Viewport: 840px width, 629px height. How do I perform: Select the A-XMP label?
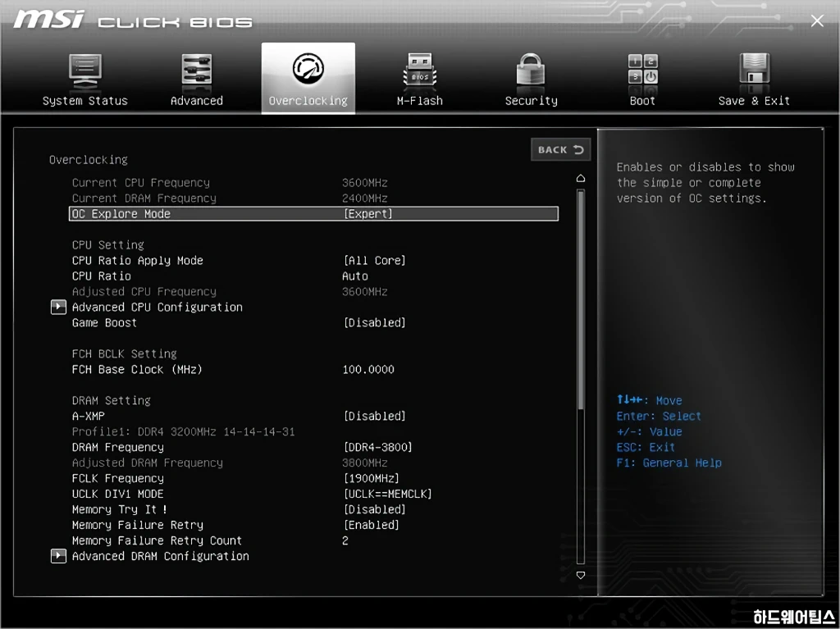click(x=89, y=416)
